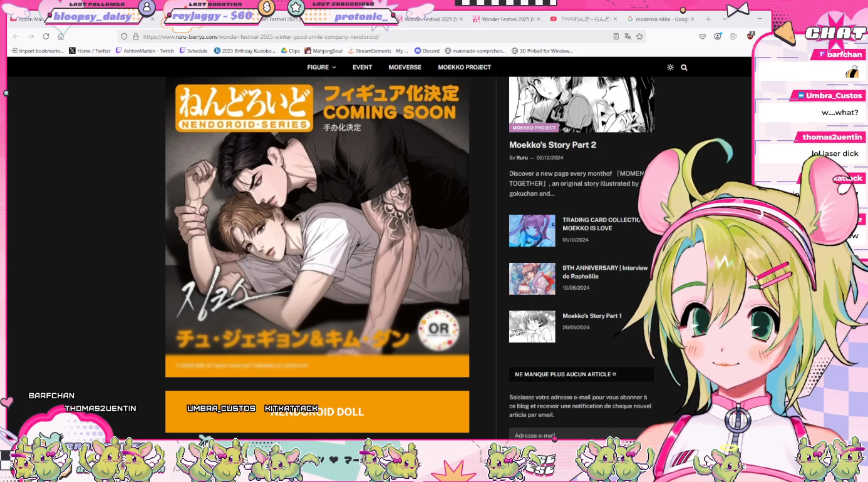Open the list all tabs chevron

tap(725, 19)
